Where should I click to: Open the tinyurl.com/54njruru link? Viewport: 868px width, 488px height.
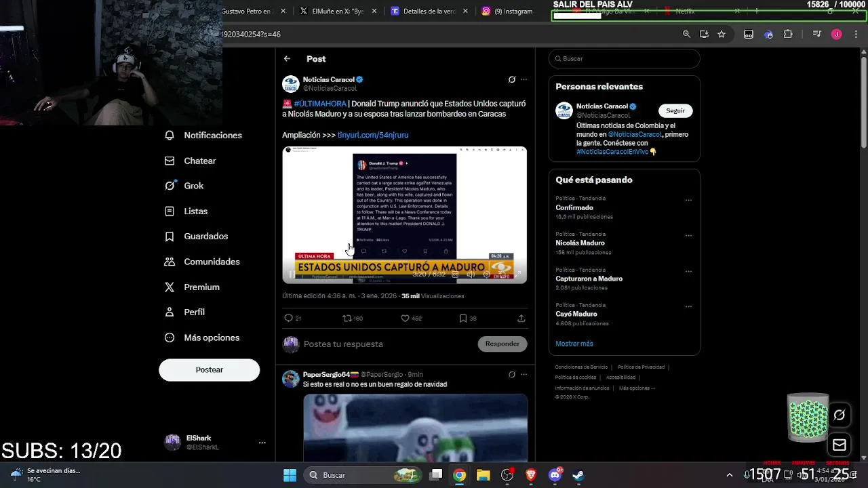[373, 135]
